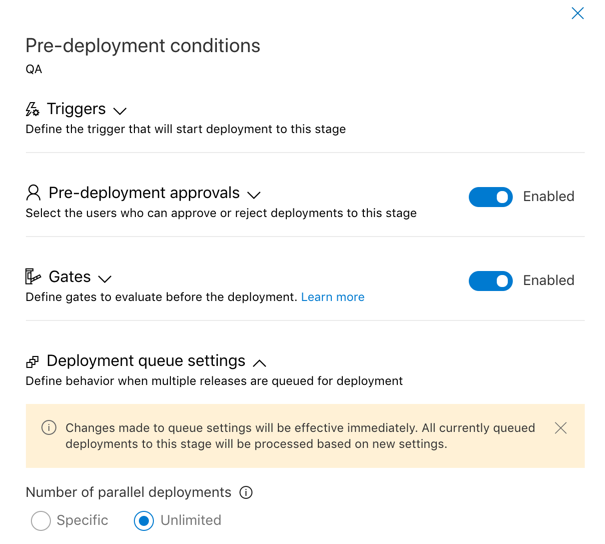Click the Pre-deployment approvals person icon
The image size is (605, 544).
(34, 193)
